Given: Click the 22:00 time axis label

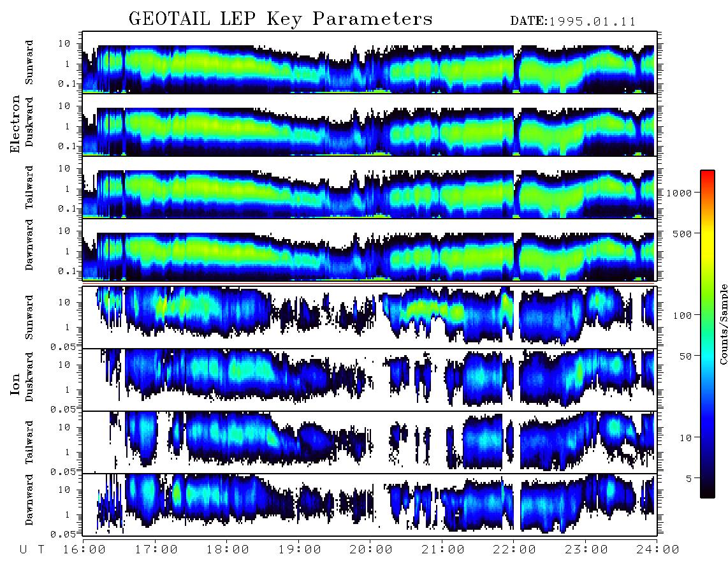Looking at the screenshot, I should [x=514, y=550].
